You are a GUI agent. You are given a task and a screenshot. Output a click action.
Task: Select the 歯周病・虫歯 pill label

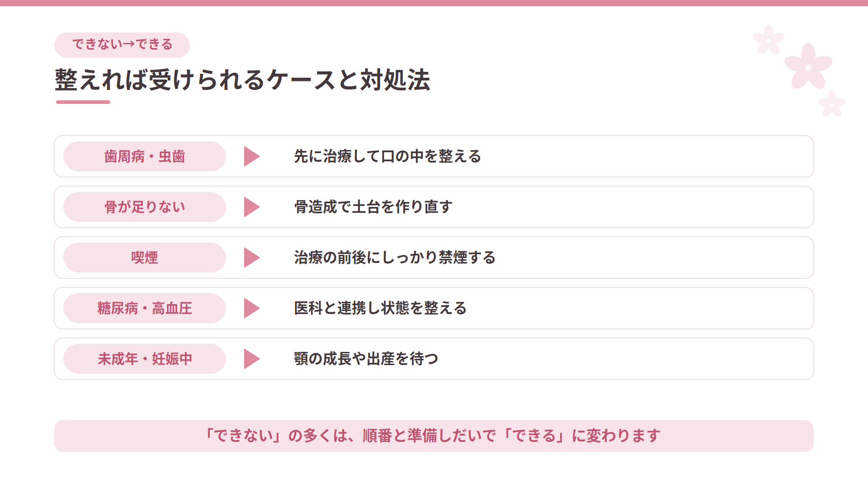[145, 156]
